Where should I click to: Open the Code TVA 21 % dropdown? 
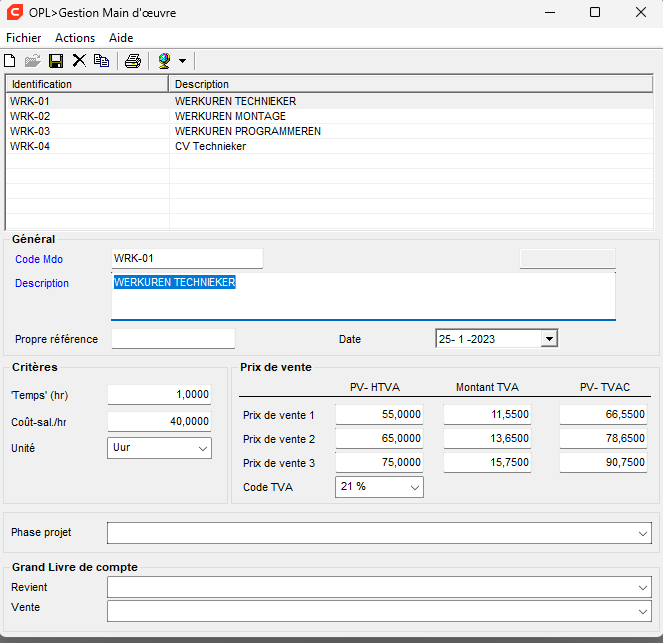[379, 487]
